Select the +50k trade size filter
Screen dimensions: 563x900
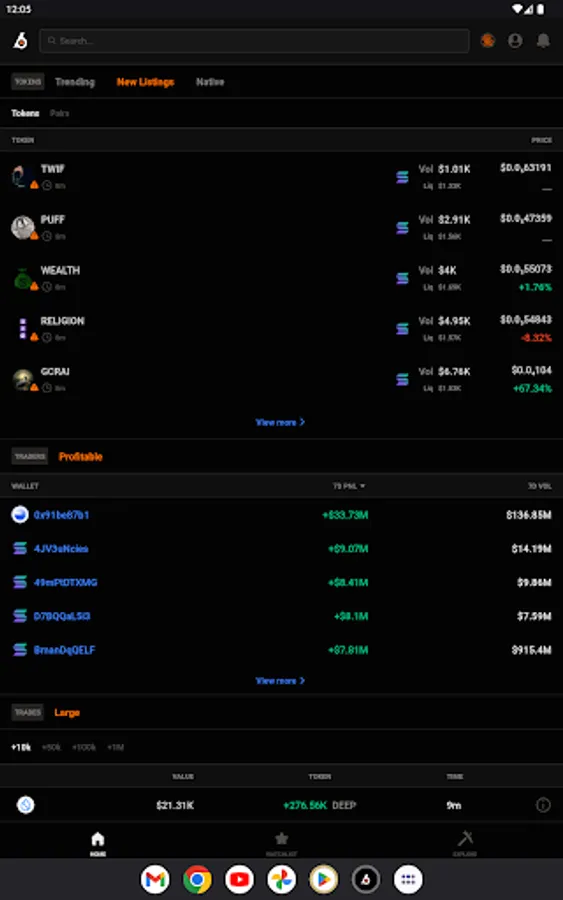51,747
